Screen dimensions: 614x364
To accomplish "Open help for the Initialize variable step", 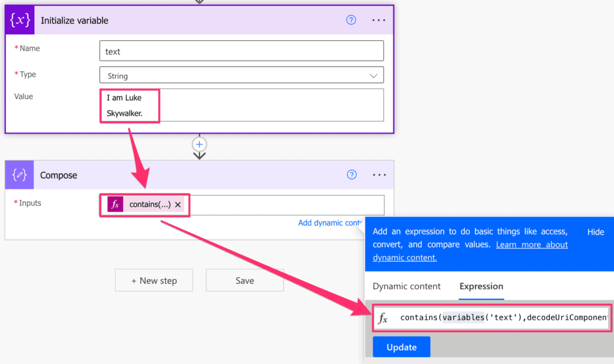I will pos(351,20).
